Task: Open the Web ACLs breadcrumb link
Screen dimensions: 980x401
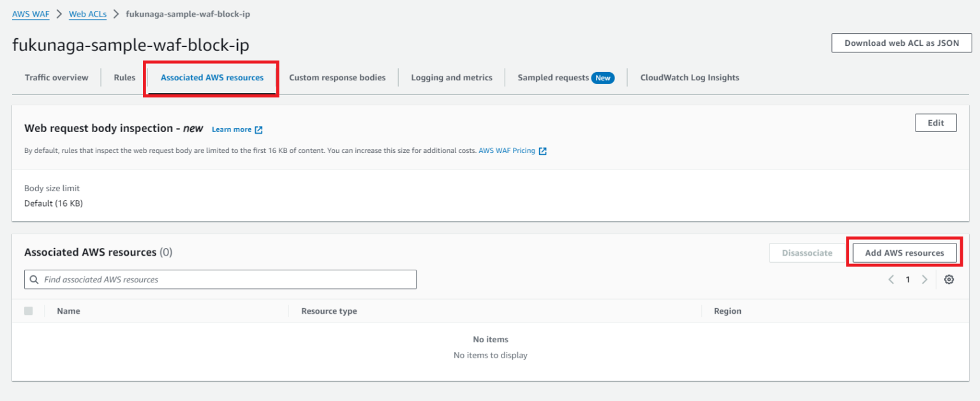Action: coord(87,13)
